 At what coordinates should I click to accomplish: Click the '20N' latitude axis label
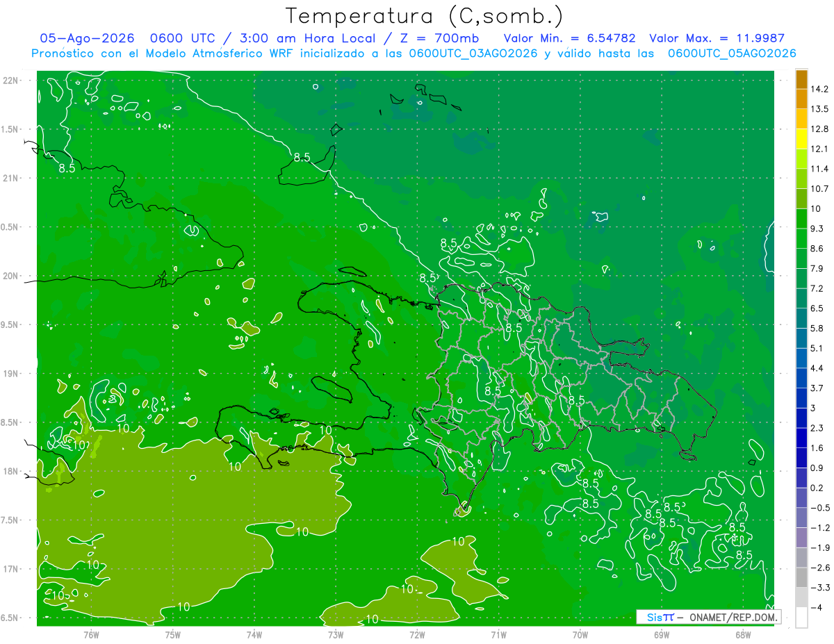coord(12,276)
